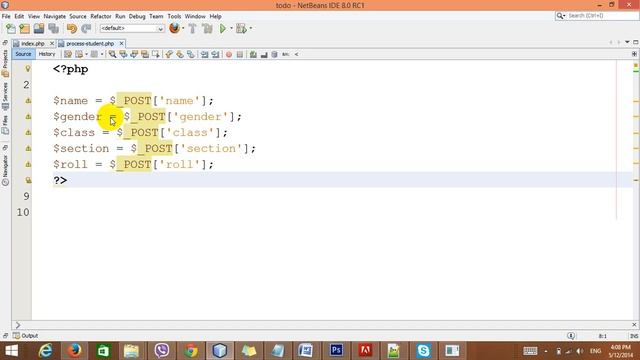Open dropdown arrow next to Firefox icon
Viewport: 640px width, 360px height.
pyautogui.click(x=183, y=28)
